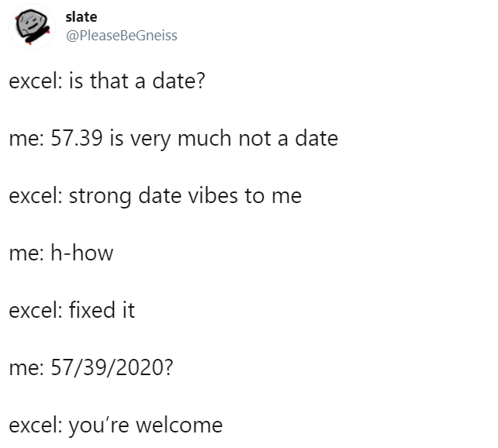
Task: Click the word "vibes" in the tweet
Action: pyautogui.click(x=213, y=195)
